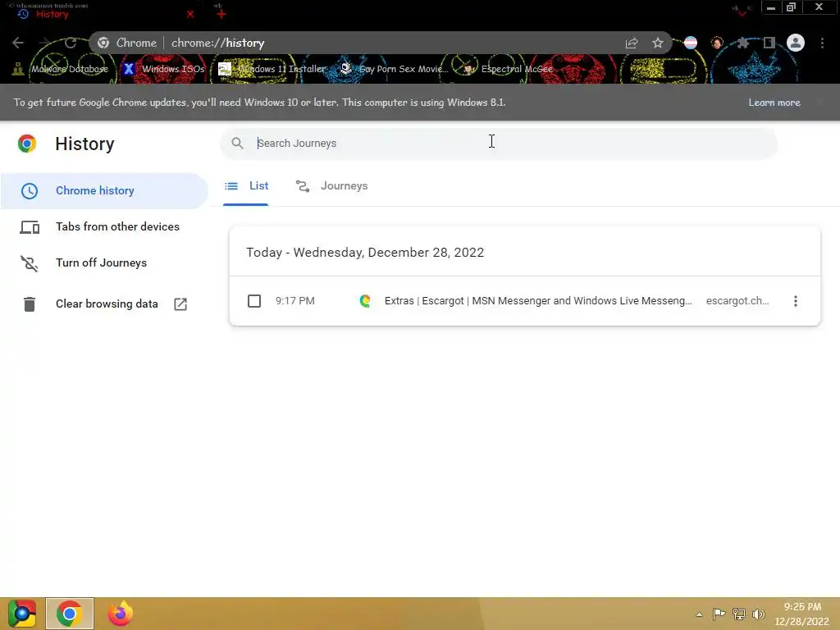The image size is (840, 630).
Task: Switch to the Journeys tab
Action: [332, 186]
